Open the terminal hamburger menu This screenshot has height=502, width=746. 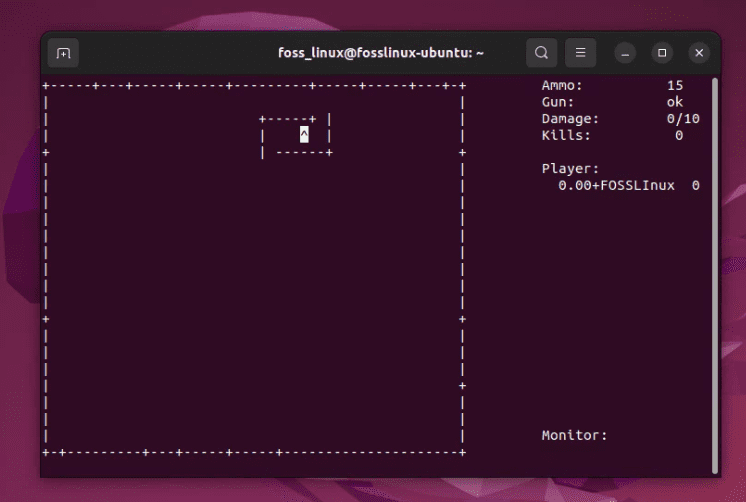point(580,53)
